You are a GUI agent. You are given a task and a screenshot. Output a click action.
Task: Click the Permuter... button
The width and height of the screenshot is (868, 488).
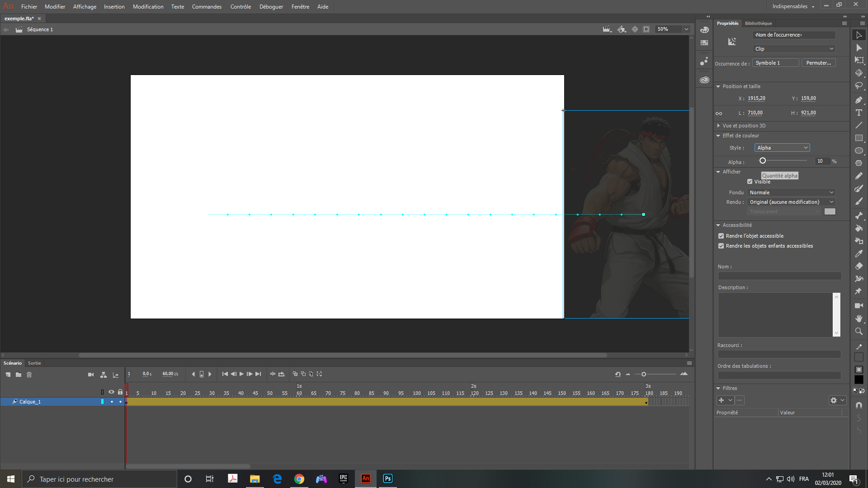[x=818, y=63]
